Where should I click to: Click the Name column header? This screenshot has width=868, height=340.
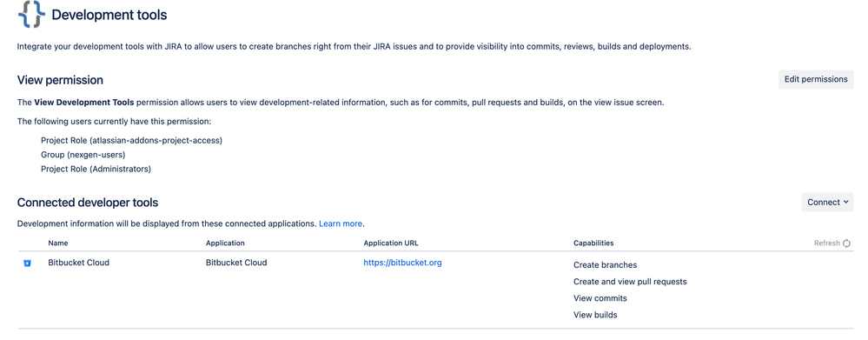(x=58, y=243)
